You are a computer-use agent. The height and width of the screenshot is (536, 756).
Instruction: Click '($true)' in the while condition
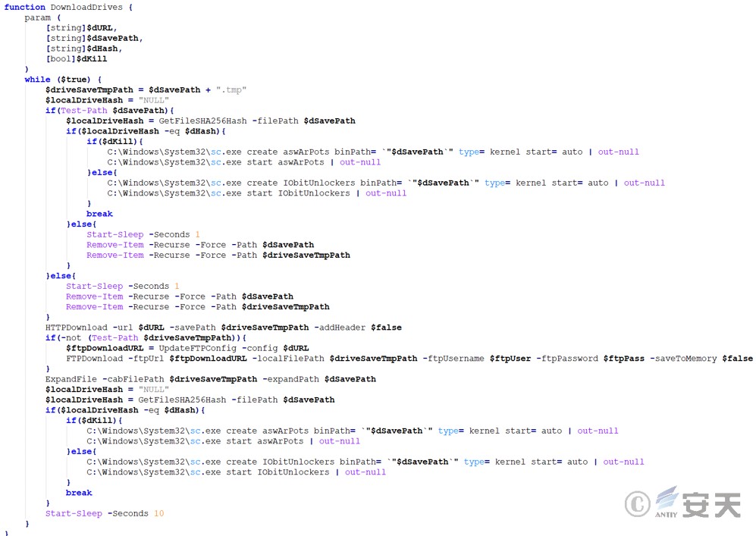click(74, 80)
